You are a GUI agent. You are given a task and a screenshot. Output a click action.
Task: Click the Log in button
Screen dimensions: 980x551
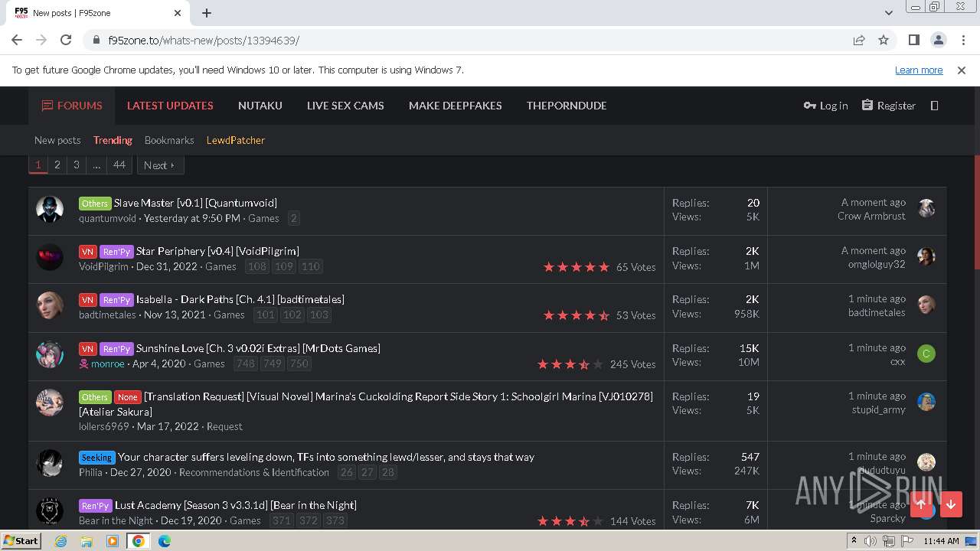pos(825,106)
